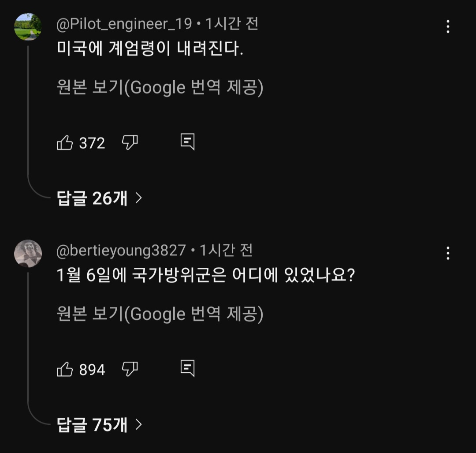Image resolution: width=476 pixels, height=453 pixels.
Task: Expand the 답글 75개 replies
Action: pyautogui.click(x=99, y=425)
